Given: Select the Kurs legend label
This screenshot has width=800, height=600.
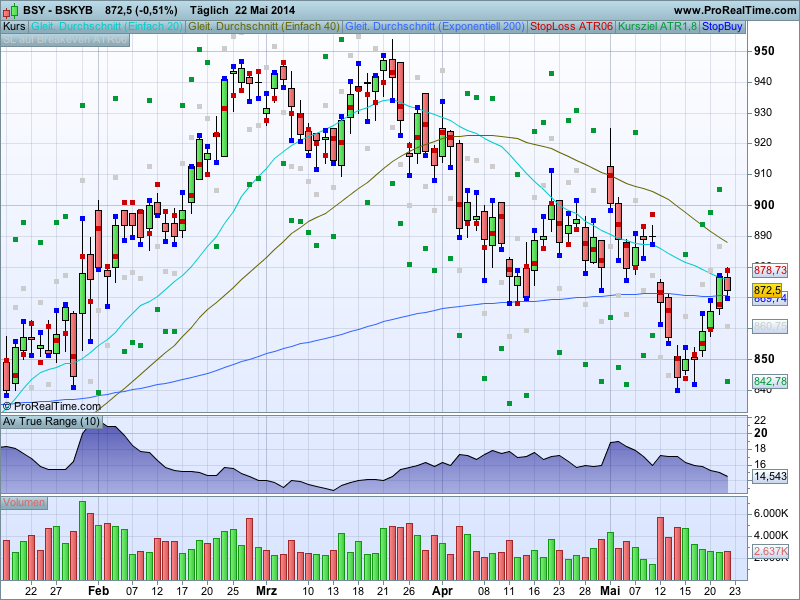Looking at the screenshot, I should click(14, 26).
